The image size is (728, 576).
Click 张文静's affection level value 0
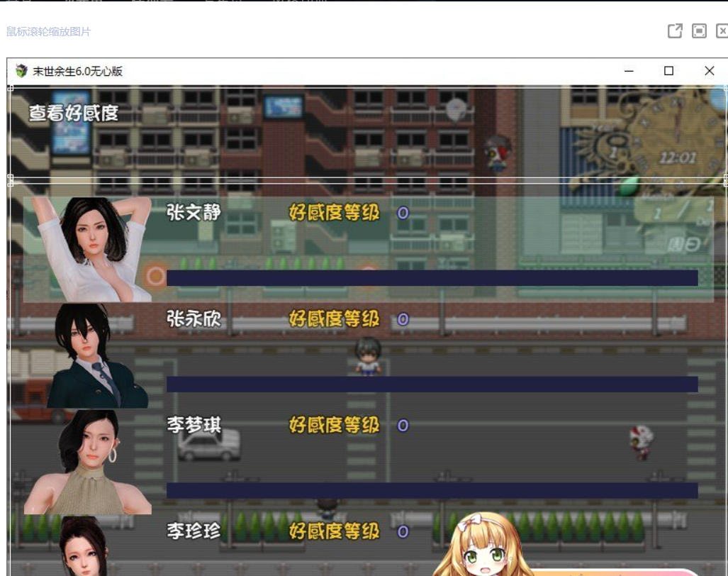coord(403,213)
